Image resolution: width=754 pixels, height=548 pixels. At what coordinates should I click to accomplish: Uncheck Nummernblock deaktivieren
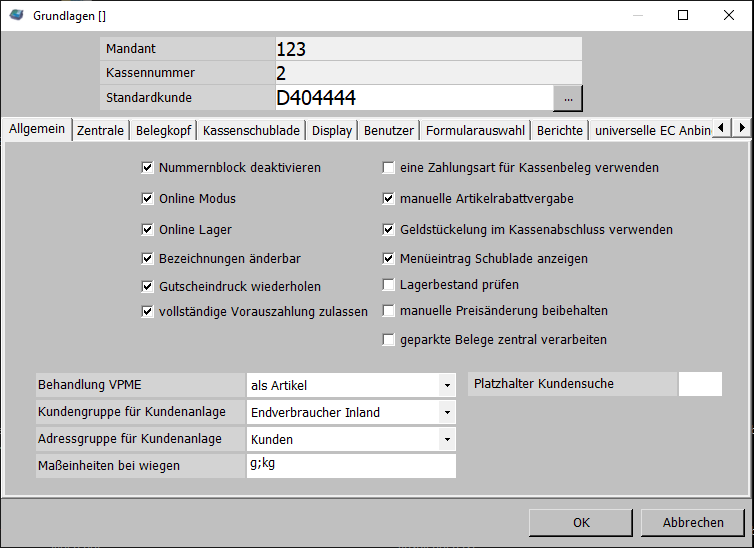pos(148,168)
